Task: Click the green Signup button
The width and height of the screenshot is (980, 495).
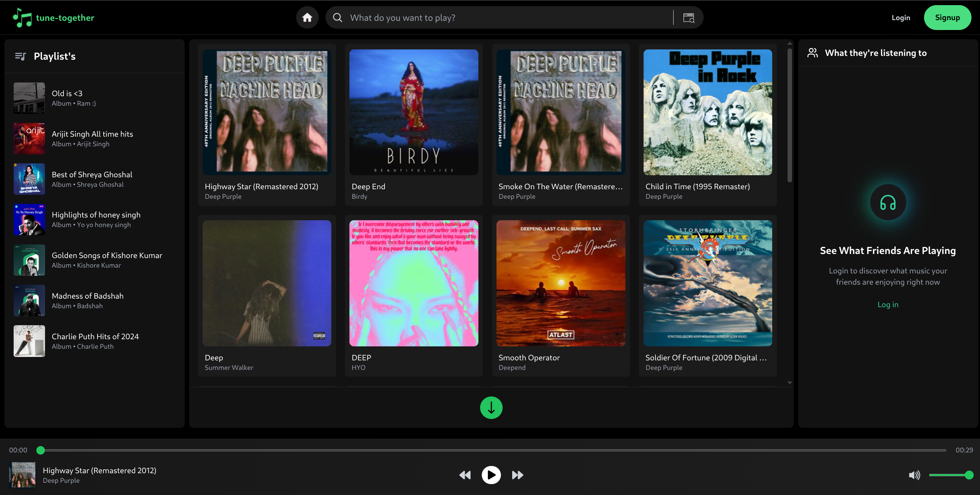Action: [x=947, y=17]
